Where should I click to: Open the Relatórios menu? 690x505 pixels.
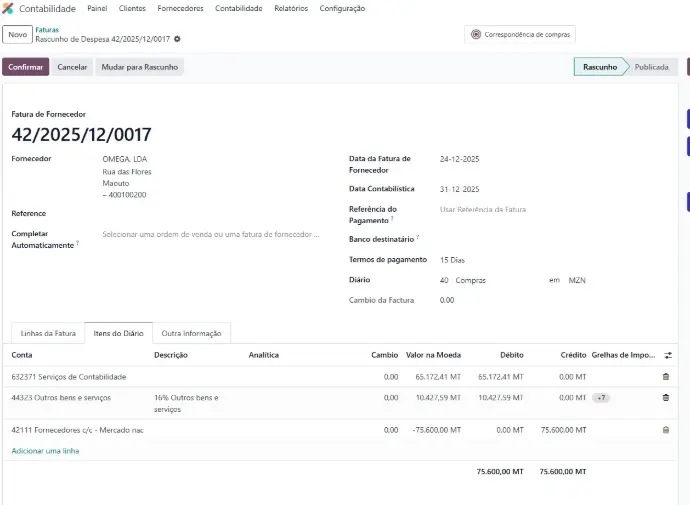(x=290, y=8)
